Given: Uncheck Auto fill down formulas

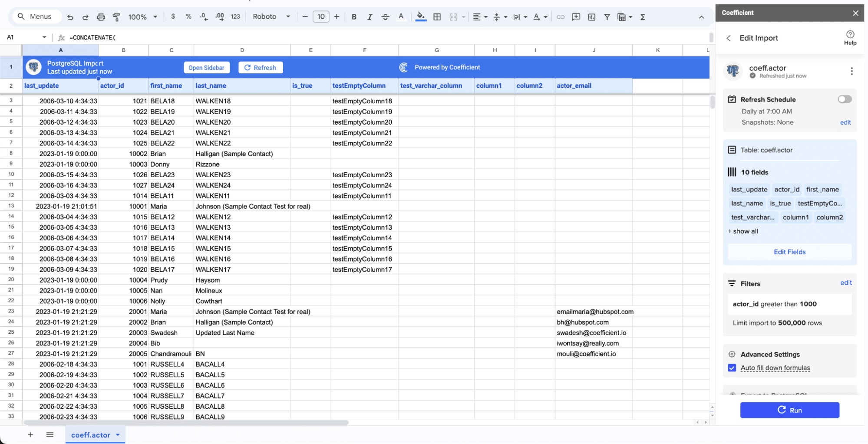Looking at the screenshot, I should tap(732, 368).
